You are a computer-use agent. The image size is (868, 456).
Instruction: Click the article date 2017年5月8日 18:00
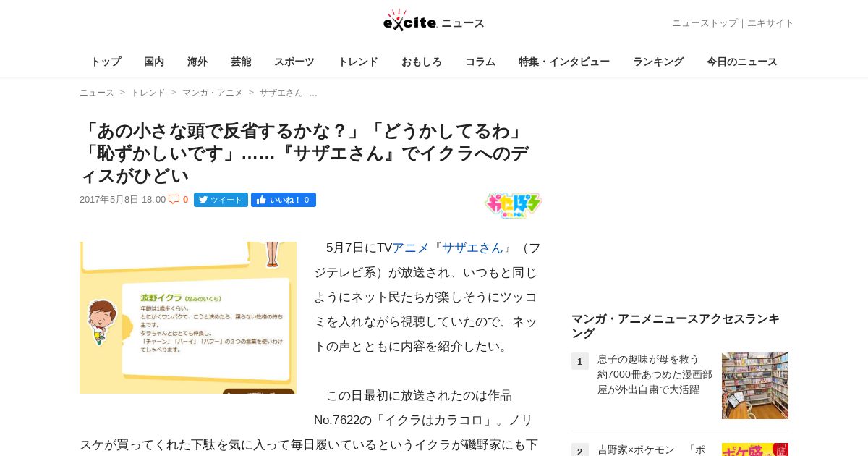click(123, 200)
